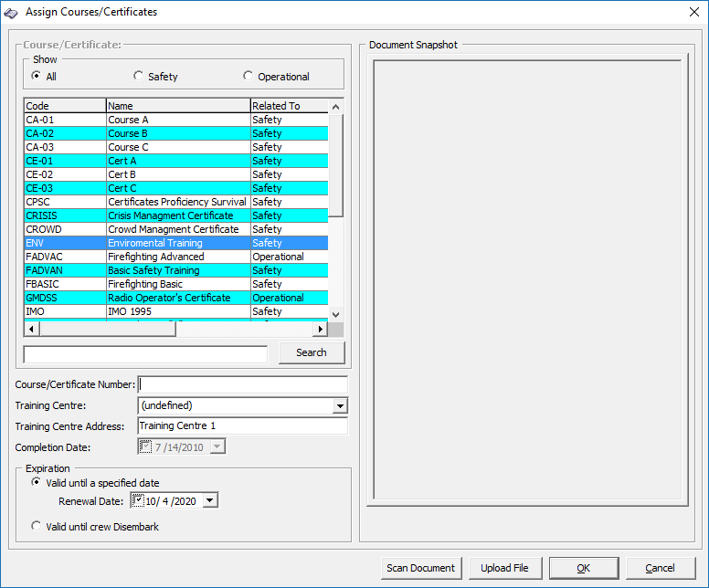709x588 pixels.
Task: Click the list scroll down arrow
Action: click(x=335, y=315)
